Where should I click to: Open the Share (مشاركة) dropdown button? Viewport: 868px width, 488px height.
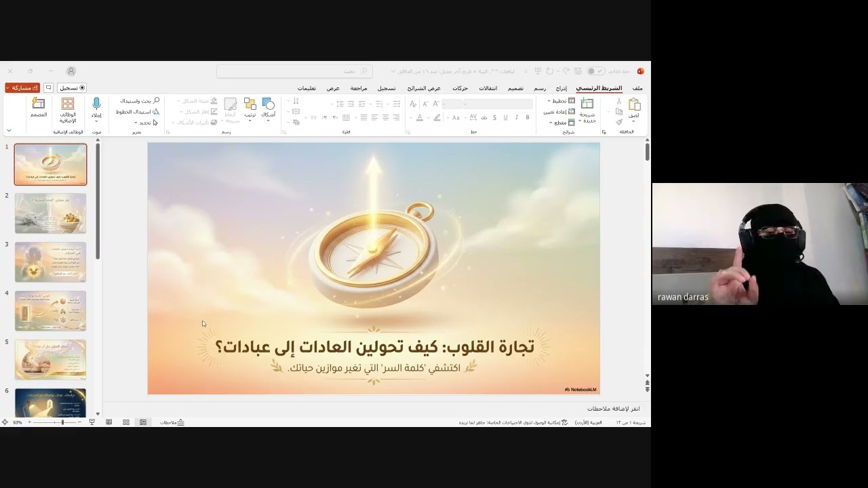point(22,88)
